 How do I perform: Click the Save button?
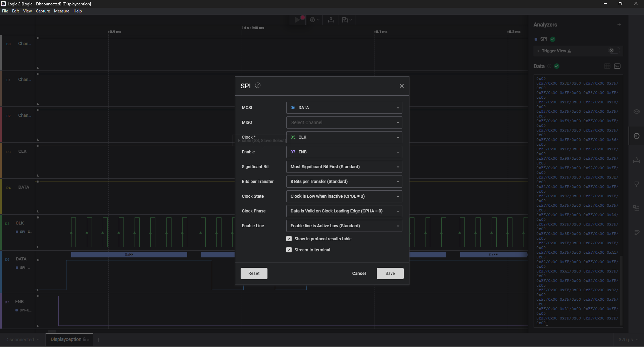[390, 274]
